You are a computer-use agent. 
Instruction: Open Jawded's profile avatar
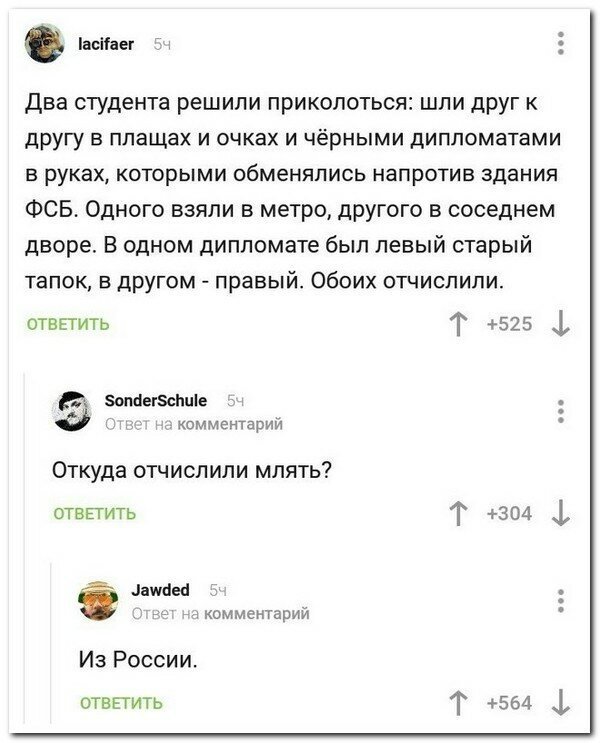pos(98,600)
